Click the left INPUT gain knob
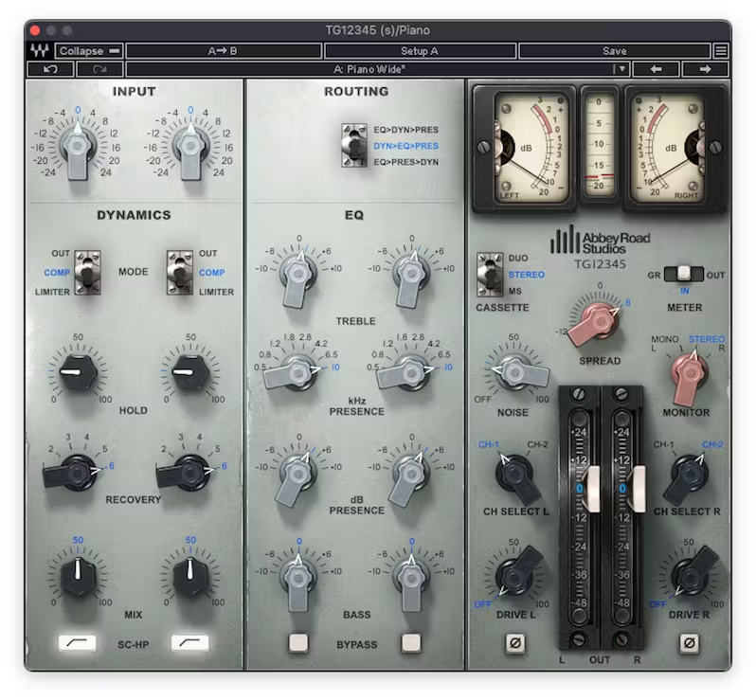Screen dimensions: 756x700 (78, 145)
